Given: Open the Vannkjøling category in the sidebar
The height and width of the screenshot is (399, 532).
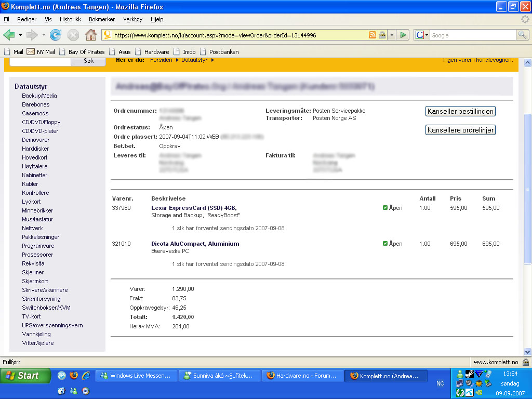Looking at the screenshot, I should click(x=36, y=334).
